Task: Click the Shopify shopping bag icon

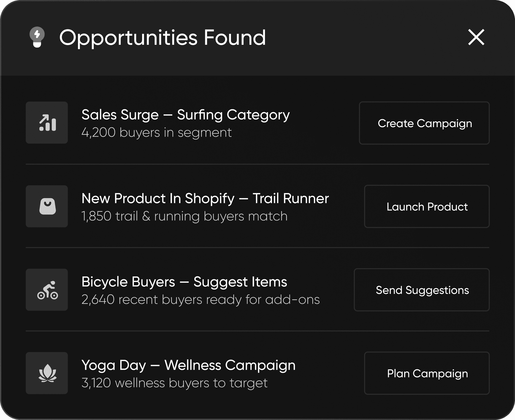Action: (47, 206)
